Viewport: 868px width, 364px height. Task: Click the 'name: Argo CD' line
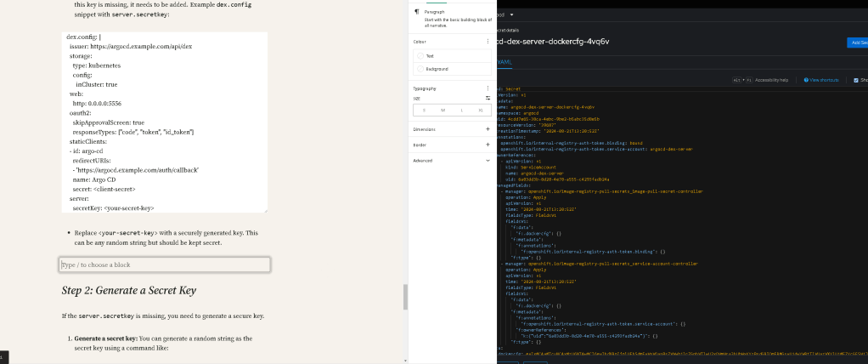[x=94, y=179]
